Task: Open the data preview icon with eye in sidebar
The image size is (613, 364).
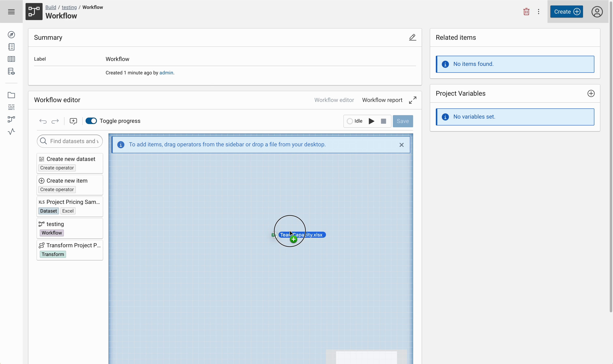Action: pos(11,71)
